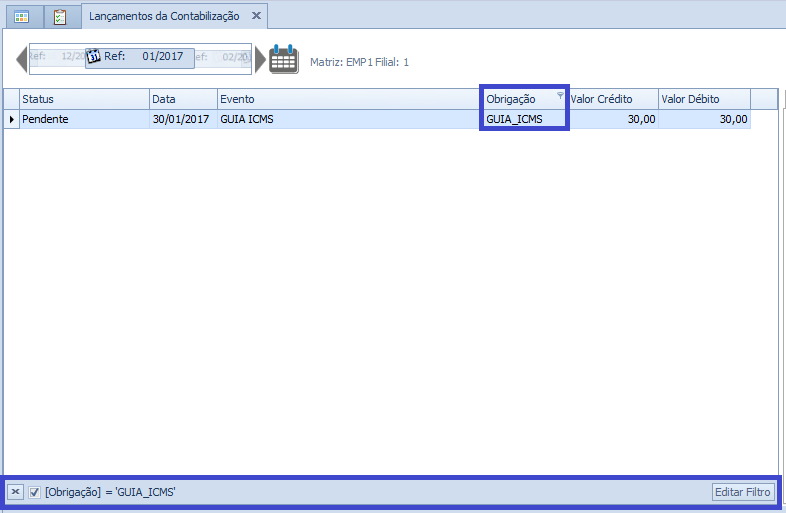The height and width of the screenshot is (513, 786).
Task: Click the 'GUIA_ICMS' obligation cell
Action: [524, 119]
